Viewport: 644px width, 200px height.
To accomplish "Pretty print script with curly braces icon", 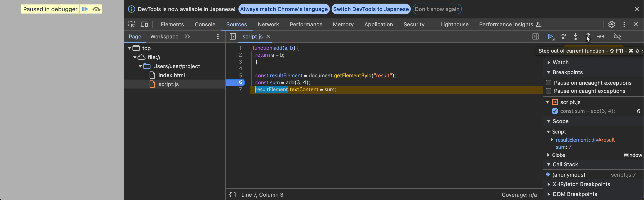I will tap(233, 195).
